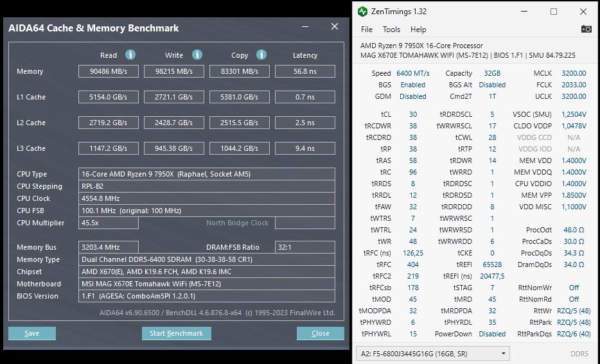Save the AIDA64 benchmark results
The image size is (600, 364).
32,333
